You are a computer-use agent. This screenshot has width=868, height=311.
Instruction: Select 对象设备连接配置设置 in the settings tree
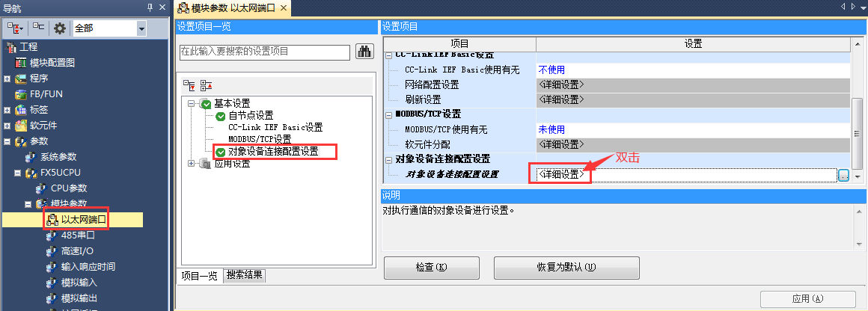pos(273,151)
